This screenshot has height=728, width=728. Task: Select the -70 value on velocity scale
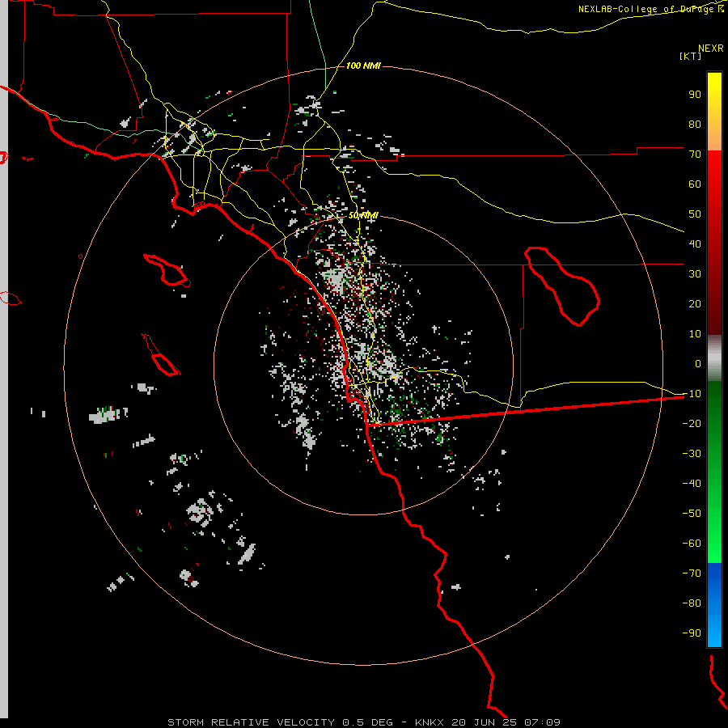point(692,574)
